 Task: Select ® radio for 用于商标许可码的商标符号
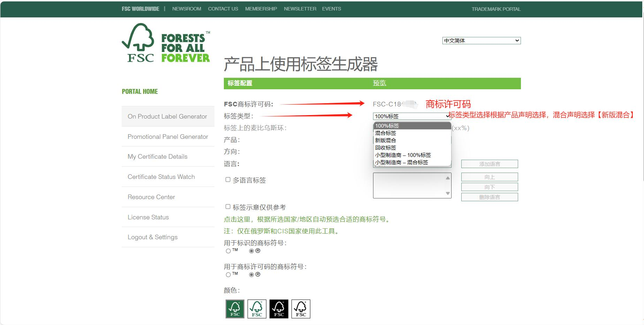coord(251,275)
